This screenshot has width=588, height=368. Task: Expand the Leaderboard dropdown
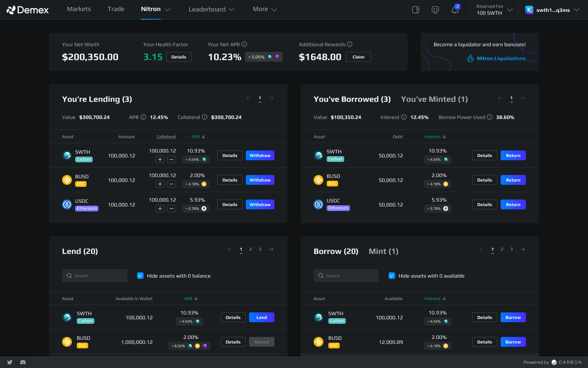click(211, 9)
